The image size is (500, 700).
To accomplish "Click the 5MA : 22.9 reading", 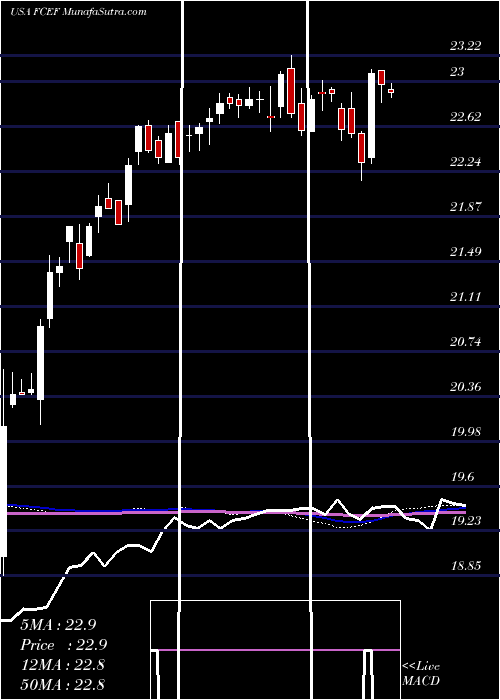I will point(58,625).
